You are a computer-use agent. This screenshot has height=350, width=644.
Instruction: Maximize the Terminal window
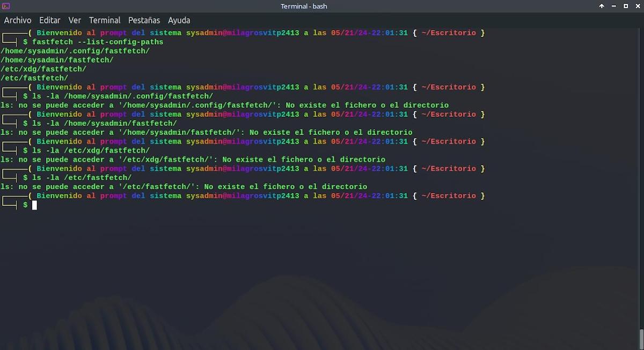(626, 6)
